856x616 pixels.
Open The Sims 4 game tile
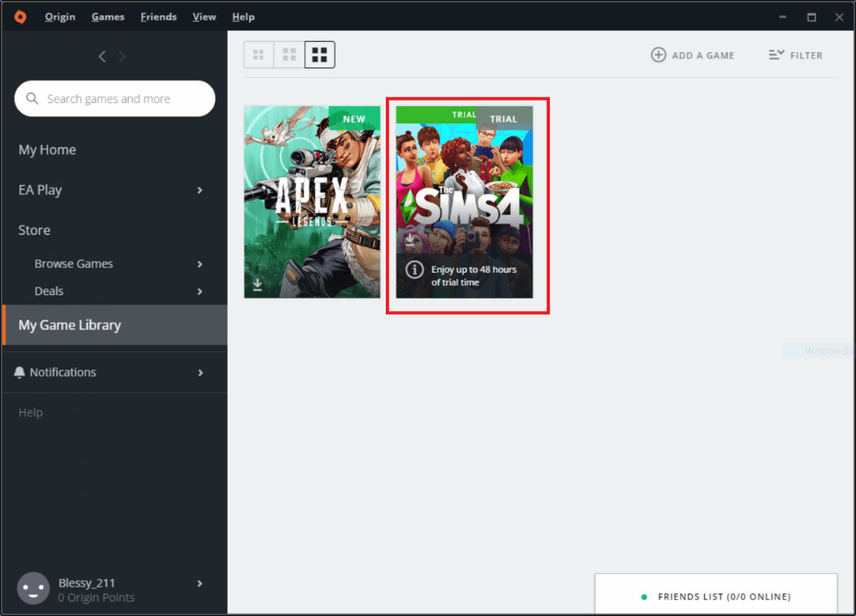click(x=465, y=202)
